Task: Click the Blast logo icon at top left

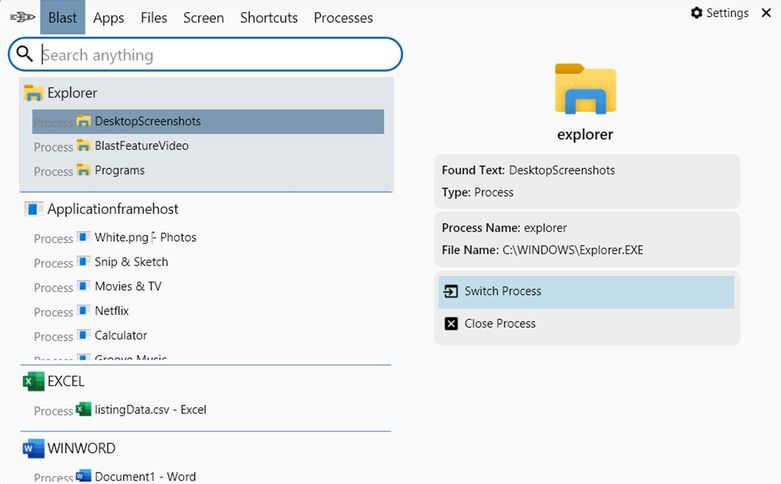Action: coord(20,17)
